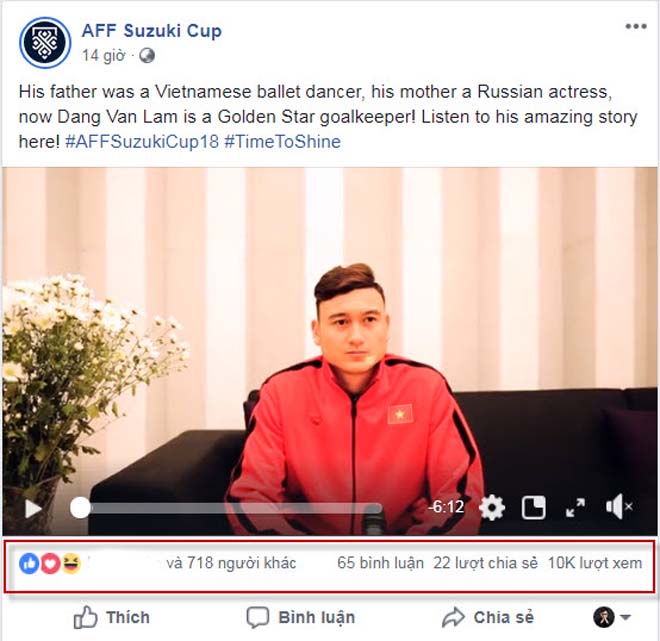Play the video
The image size is (660, 641).
point(33,508)
